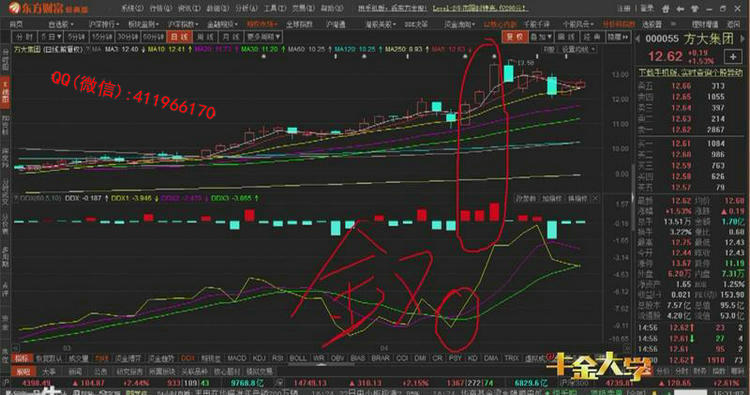Expand the 叠加 dropdown
Screen dimensions: 750x395
(x=541, y=37)
